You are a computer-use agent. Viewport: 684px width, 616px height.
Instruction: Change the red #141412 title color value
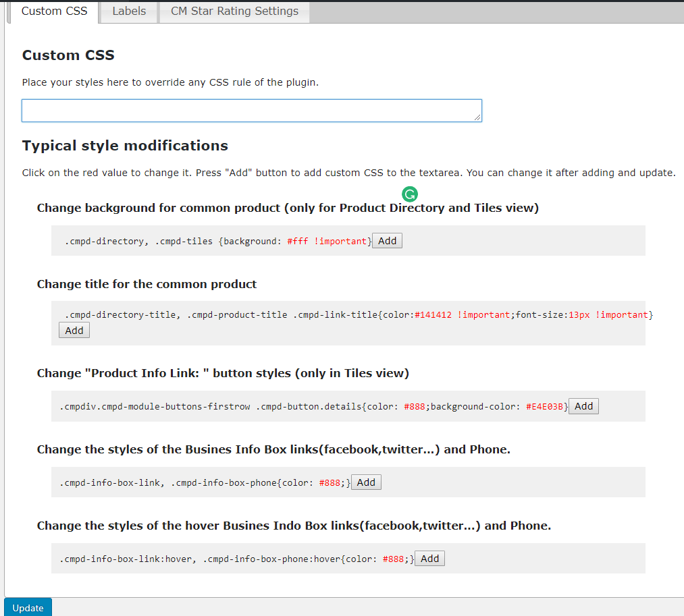pyautogui.click(x=433, y=315)
